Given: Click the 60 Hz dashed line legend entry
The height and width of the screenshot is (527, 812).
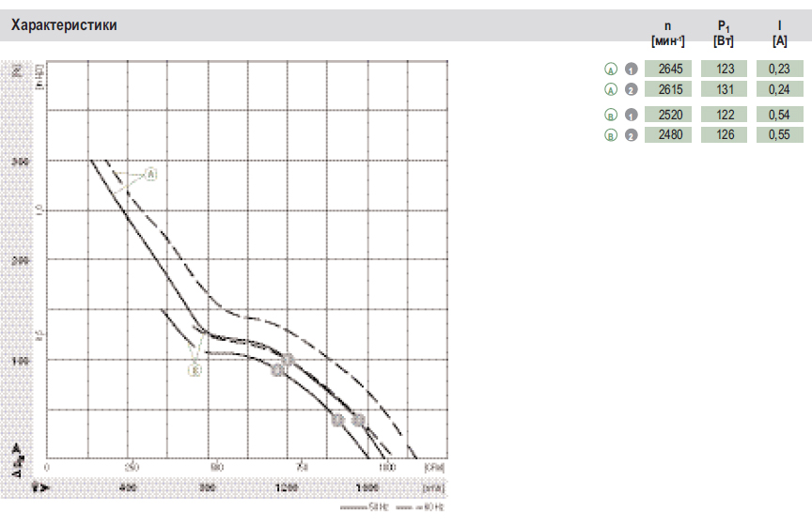Looking at the screenshot, I should [x=421, y=507].
